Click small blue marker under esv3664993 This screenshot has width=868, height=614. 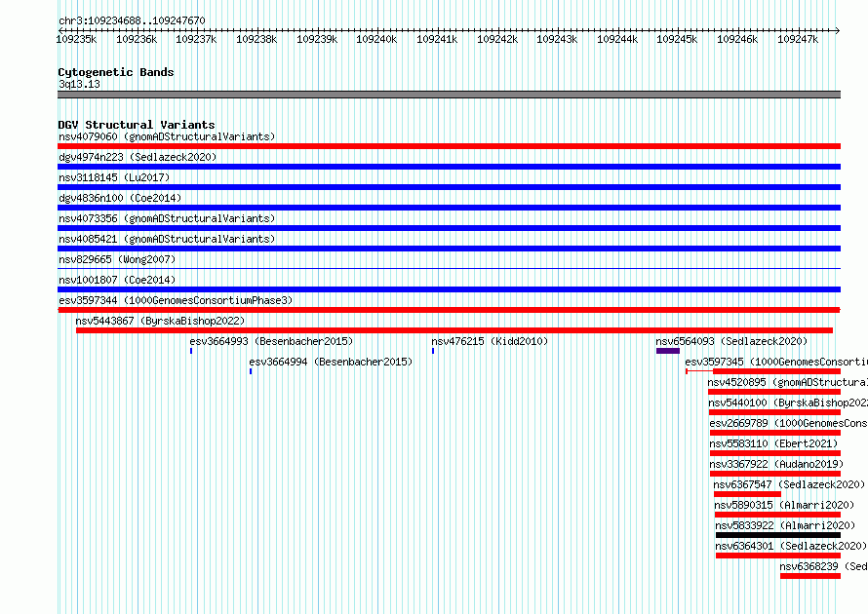click(x=191, y=351)
